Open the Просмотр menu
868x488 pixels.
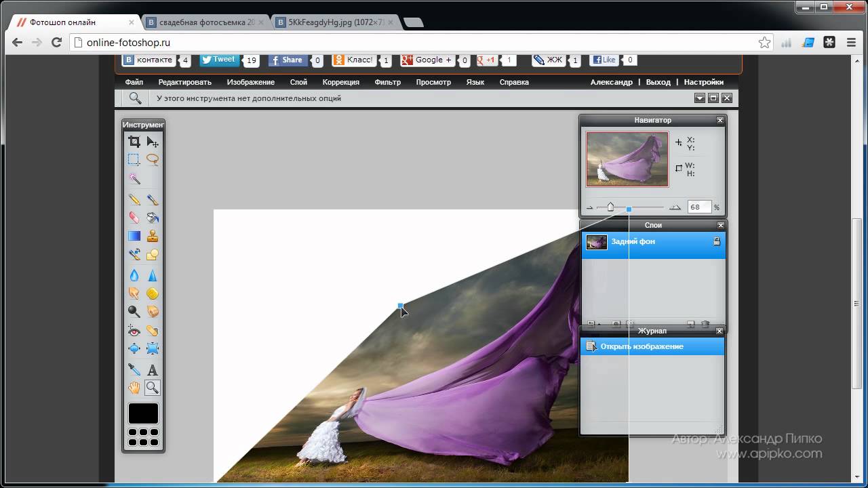(433, 82)
